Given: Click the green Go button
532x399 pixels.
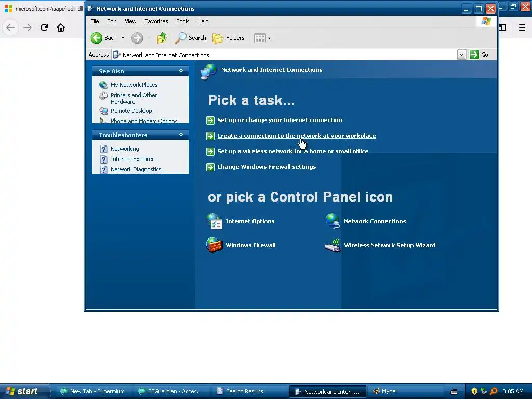Looking at the screenshot, I should tap(479, 55).
